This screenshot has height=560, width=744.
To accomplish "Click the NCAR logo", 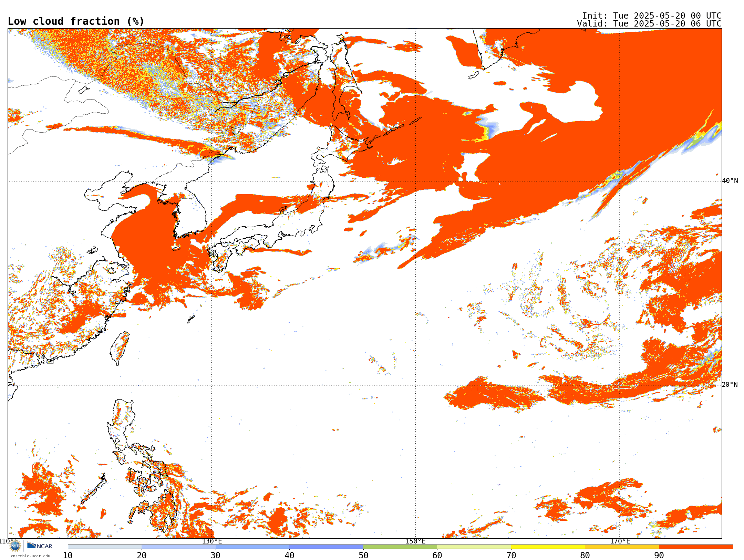I will [x=40, y=546].
